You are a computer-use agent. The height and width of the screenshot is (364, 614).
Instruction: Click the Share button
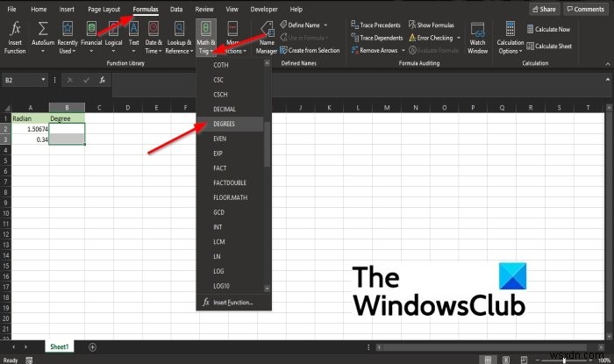(x=545, y=9)
